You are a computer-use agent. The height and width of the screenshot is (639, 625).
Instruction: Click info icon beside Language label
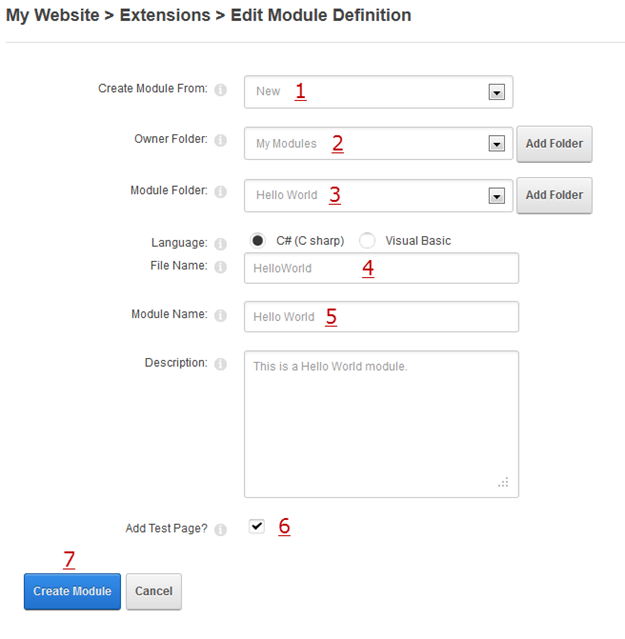click(221, 243)
